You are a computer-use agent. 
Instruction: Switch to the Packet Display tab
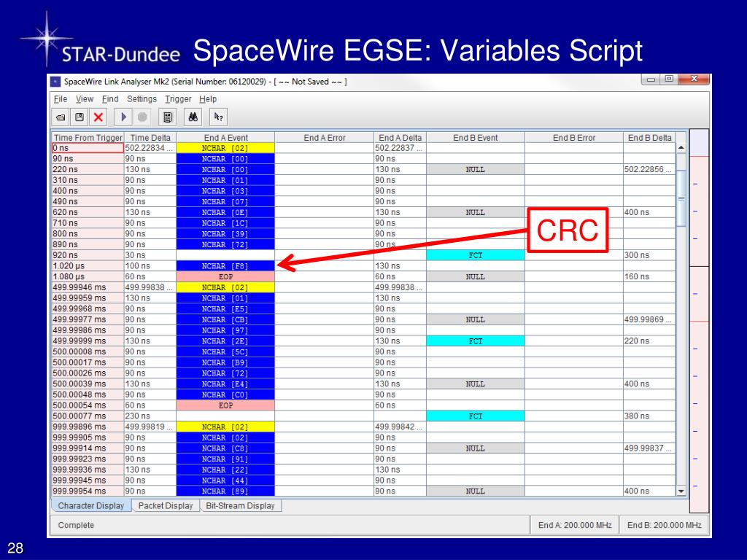[x=166, y=506]
